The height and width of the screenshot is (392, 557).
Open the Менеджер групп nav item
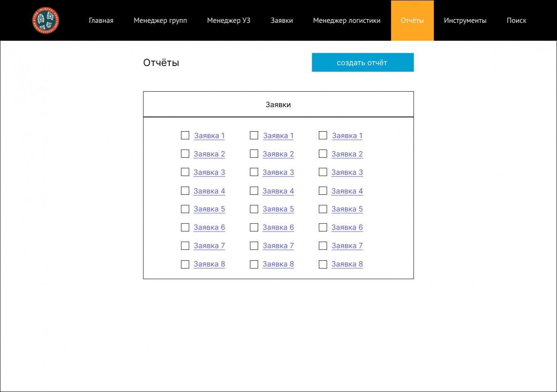(x=160, y=20)
